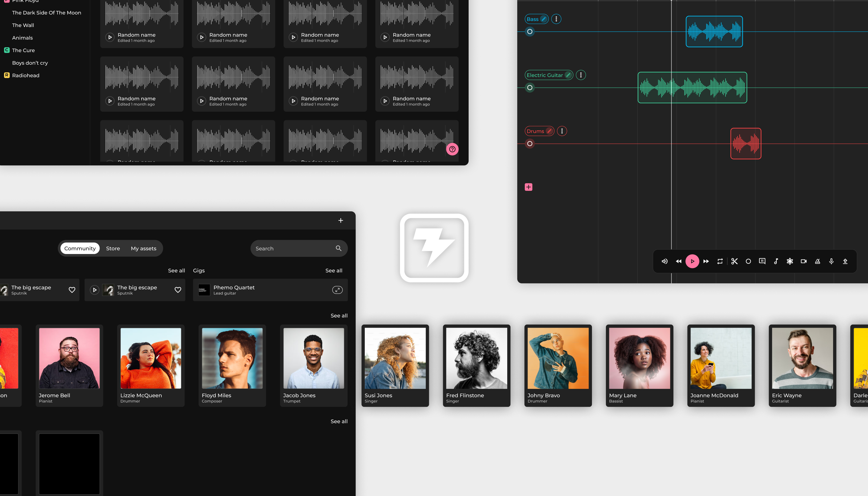
Task: Start playback with the pink play button
Action: click(x=692, y=261)
